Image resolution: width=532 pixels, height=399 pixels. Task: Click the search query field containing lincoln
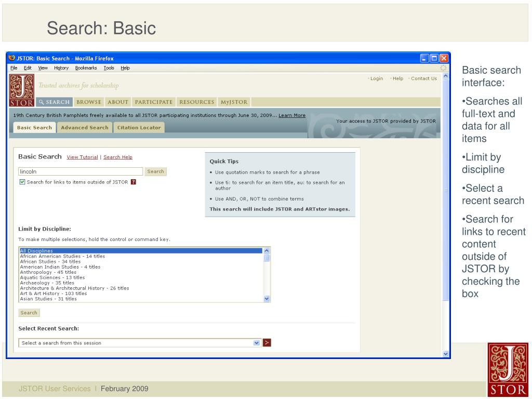coord(81,171)
